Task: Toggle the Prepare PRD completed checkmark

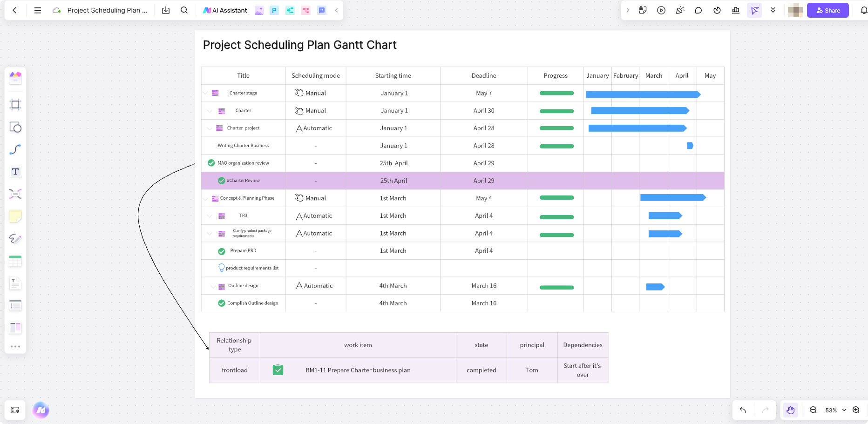Action: [x=222, y=251]
